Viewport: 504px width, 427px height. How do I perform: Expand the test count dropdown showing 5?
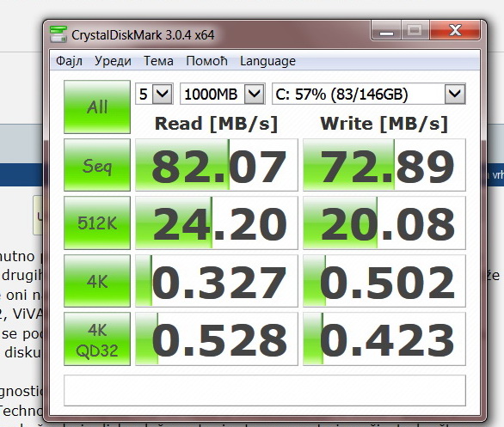(x=154, y=94)
